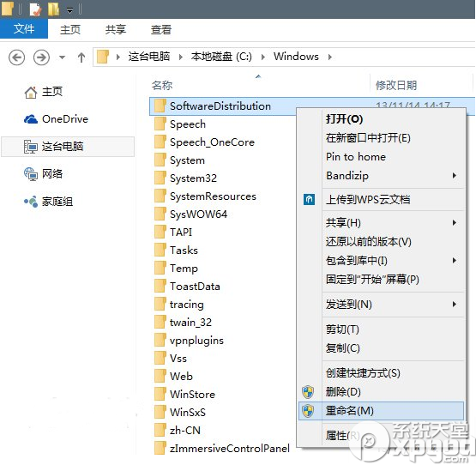The image size is (476, 465).
Task: Switch to the 主页 ribbon tab
Action: click(70, 29)
